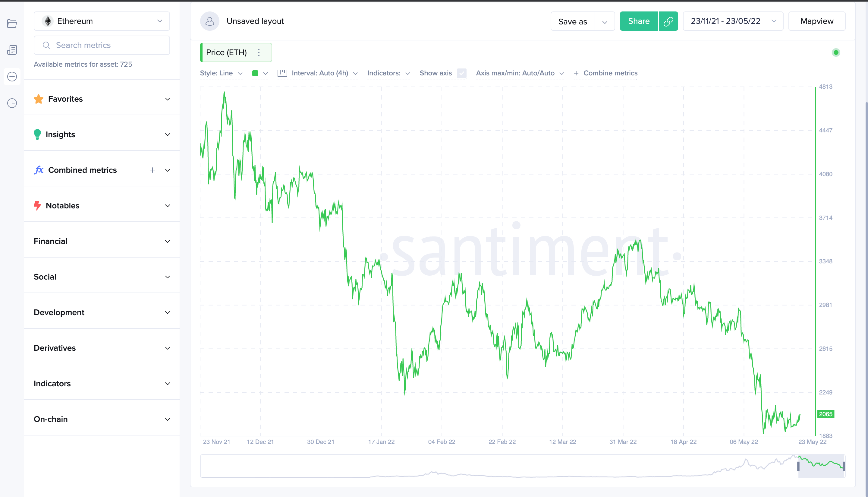Click the green Share button
This screenshot has height=497, width=868.
(x=639, y=21)
